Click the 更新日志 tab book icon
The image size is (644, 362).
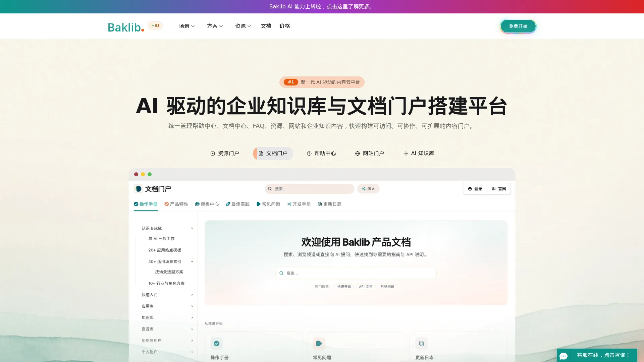(320, 204)
